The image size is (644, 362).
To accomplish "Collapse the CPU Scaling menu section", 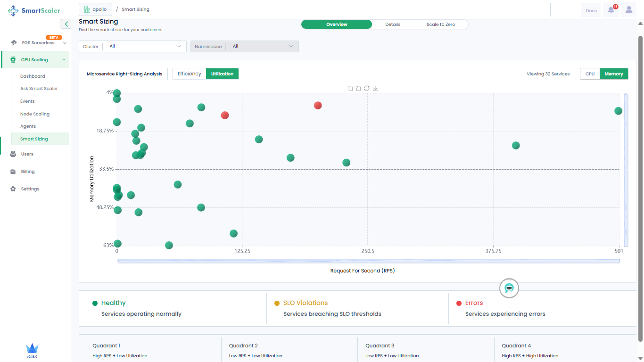I will pos(64,60).
